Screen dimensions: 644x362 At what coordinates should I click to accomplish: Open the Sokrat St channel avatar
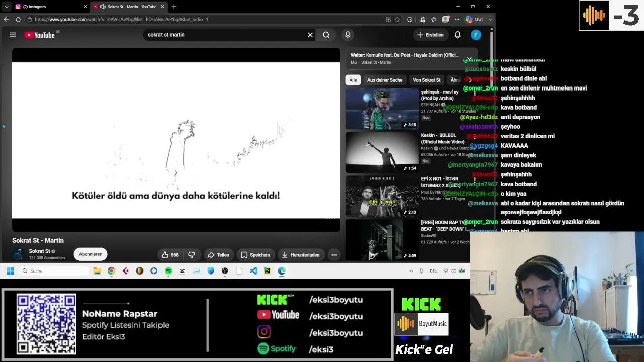coord(19,254)
